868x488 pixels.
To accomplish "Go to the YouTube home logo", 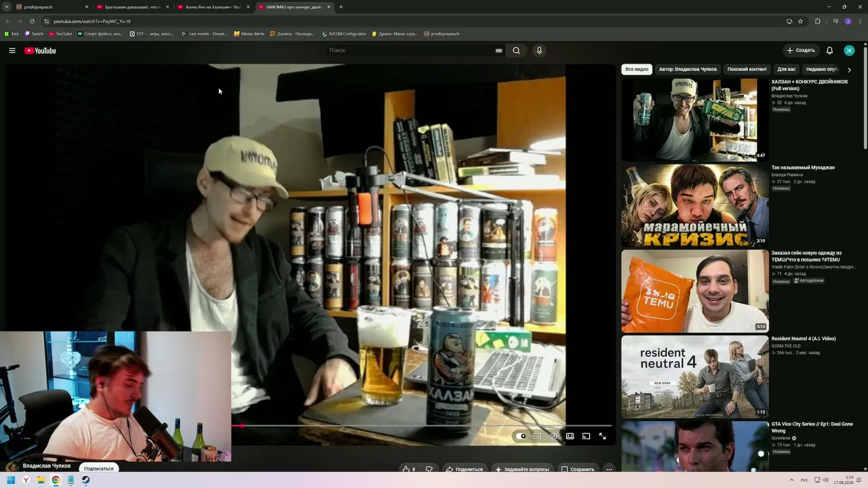I will point(40,51).
